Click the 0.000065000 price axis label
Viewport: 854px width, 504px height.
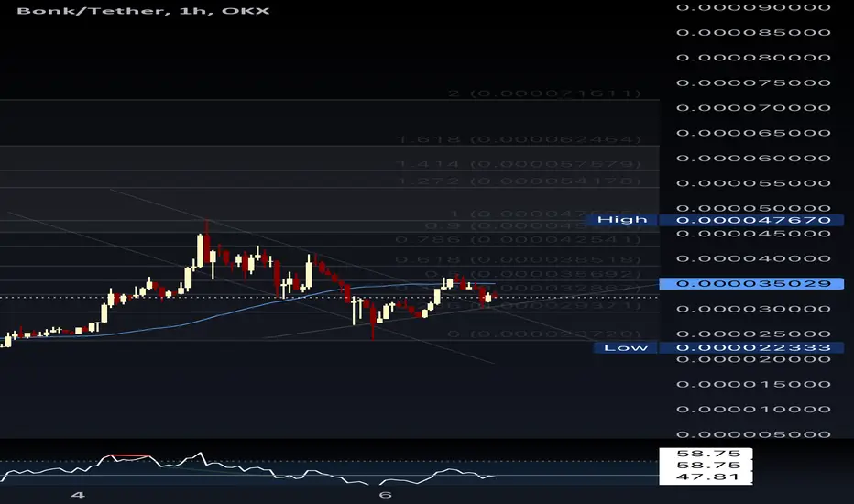(x=753, y=133)
